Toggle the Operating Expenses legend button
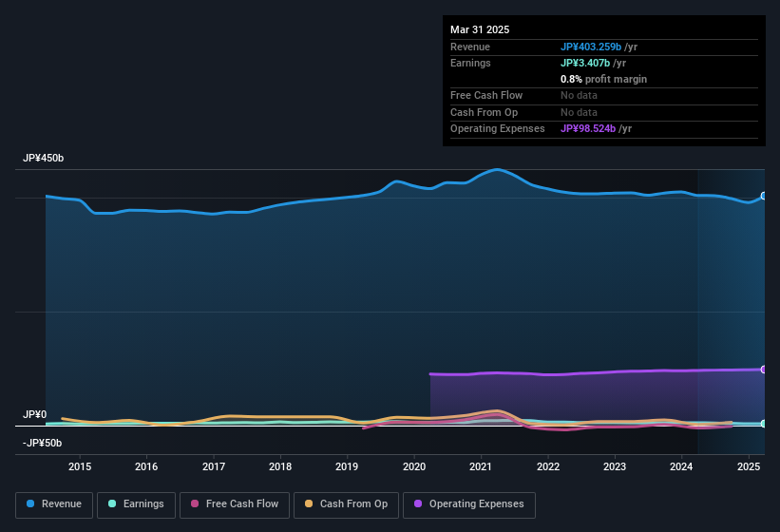Image resolution: width=780 pixels, height=532 pixels. click(468, 504)
